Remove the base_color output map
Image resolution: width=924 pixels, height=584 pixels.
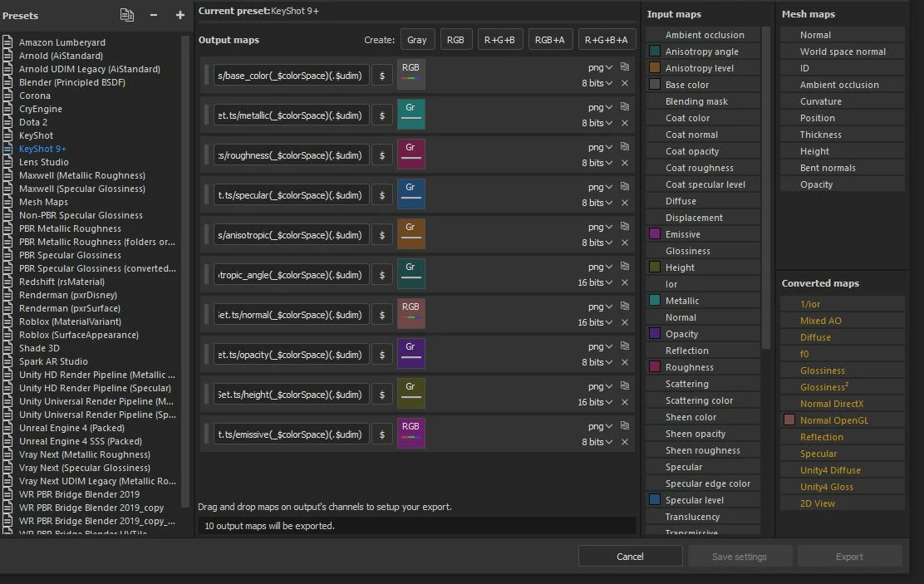[625, 83]
